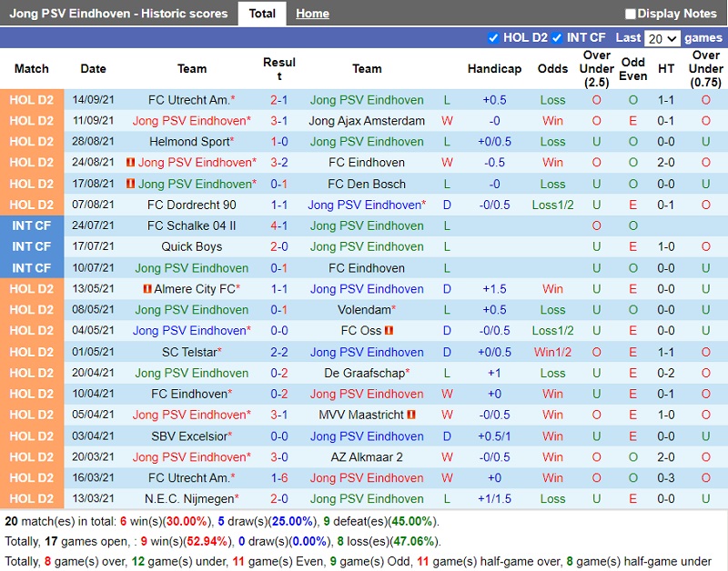Click the Odds column header
The image size is (728, 571).
[x=552, y=69]
